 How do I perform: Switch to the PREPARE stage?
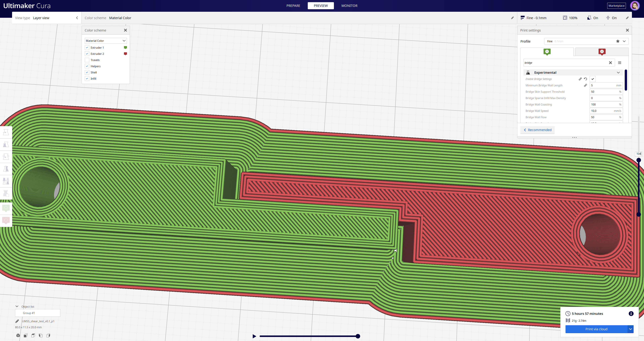click(x=293, y=6)
